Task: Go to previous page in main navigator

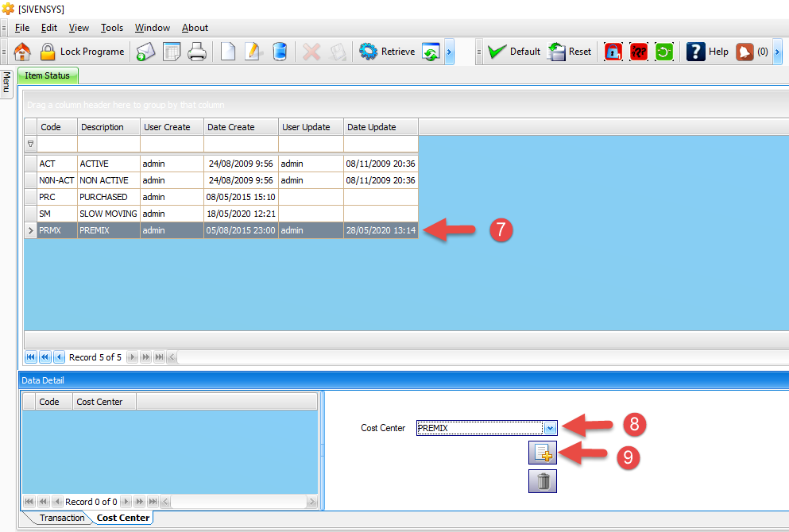Action: [44, 357]
